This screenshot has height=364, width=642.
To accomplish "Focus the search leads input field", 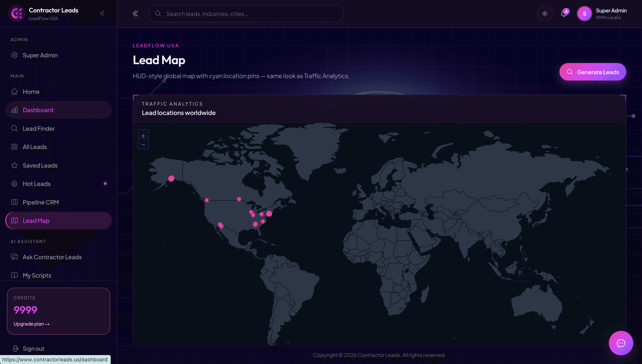I will [x=246, y=14].
